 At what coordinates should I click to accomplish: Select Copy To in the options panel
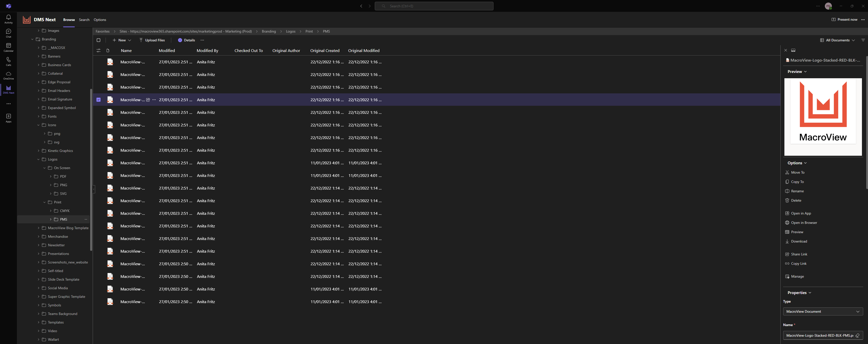point(797,181)
